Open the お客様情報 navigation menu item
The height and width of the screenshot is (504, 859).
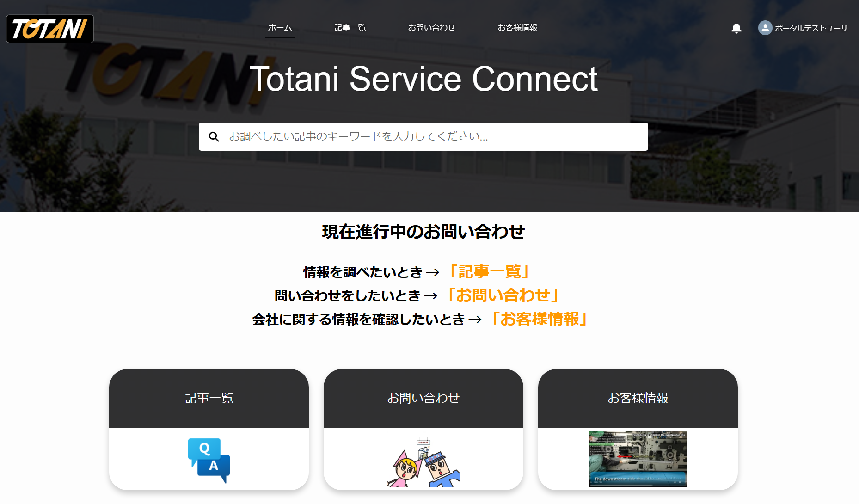point(517,28)
